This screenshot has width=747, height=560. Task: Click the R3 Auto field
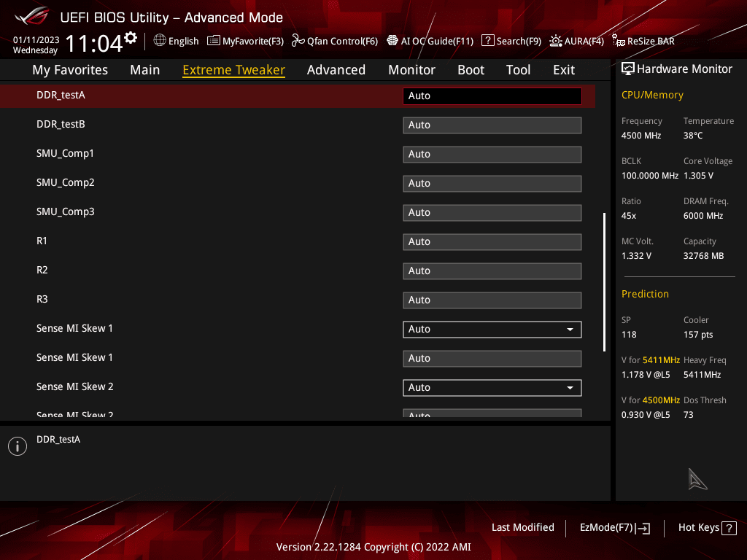click(x=492, y=300)
